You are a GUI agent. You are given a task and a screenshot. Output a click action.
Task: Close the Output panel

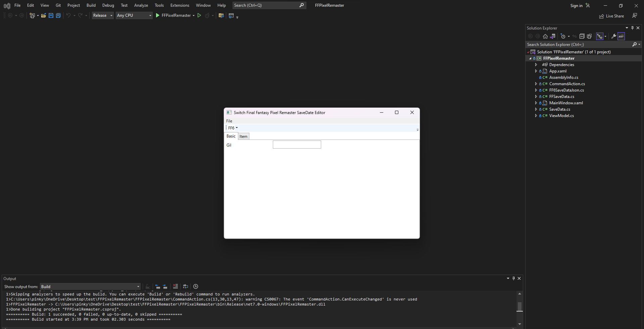[x=519, y=278]
